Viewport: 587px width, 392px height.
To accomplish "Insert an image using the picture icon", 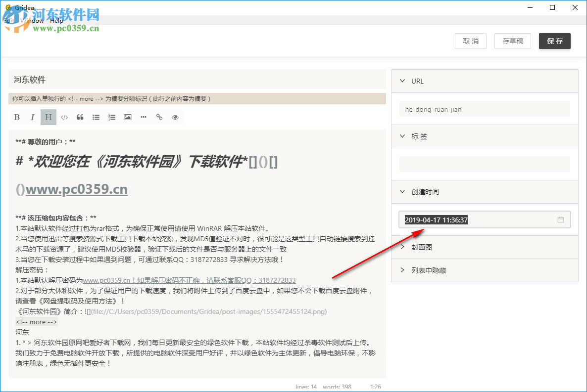I will click(128, 117).
